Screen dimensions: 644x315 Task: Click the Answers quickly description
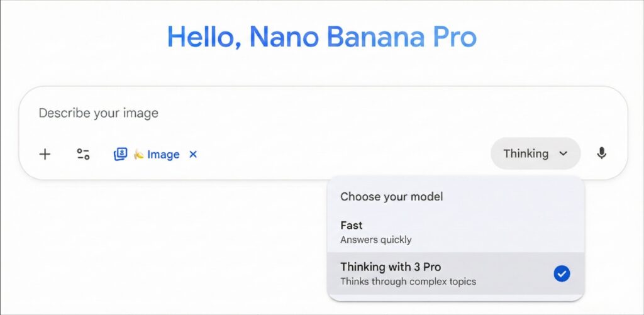[375, 240]
